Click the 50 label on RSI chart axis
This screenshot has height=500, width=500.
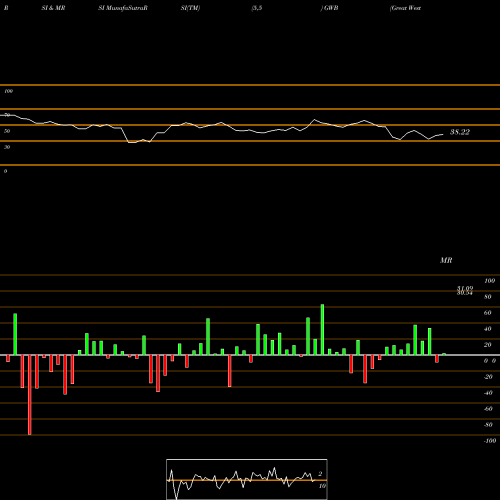point(7,131)
